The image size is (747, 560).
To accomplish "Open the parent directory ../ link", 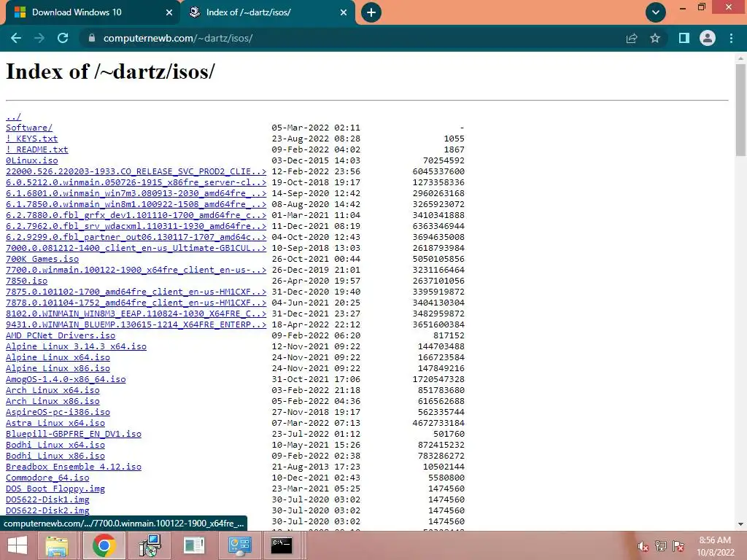I will click(x=13, y=117).
